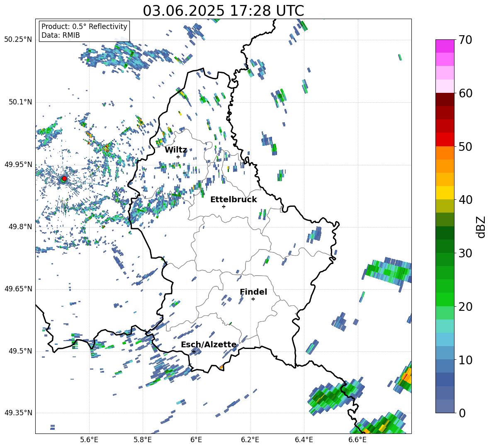Viewport: 491px width, 448px height.
Task: Click the Ettelbruck station cross marker
Action: pyautogui.click(x=224, y=206)
